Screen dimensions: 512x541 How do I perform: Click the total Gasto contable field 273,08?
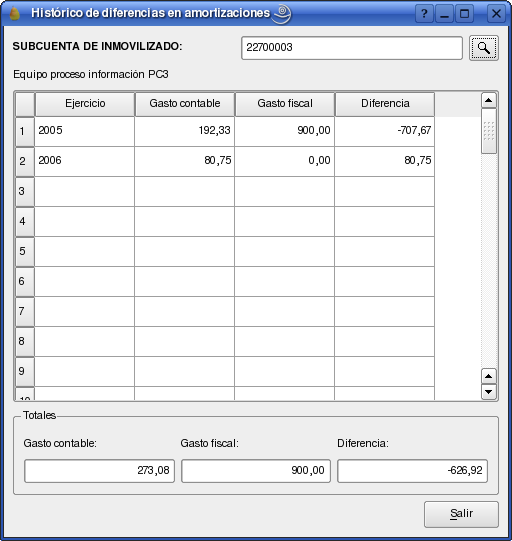99,471
